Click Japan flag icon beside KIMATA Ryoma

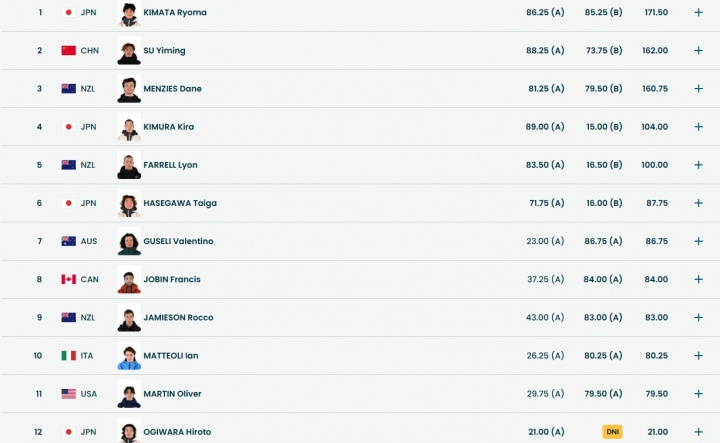click(x=68, y=13)
